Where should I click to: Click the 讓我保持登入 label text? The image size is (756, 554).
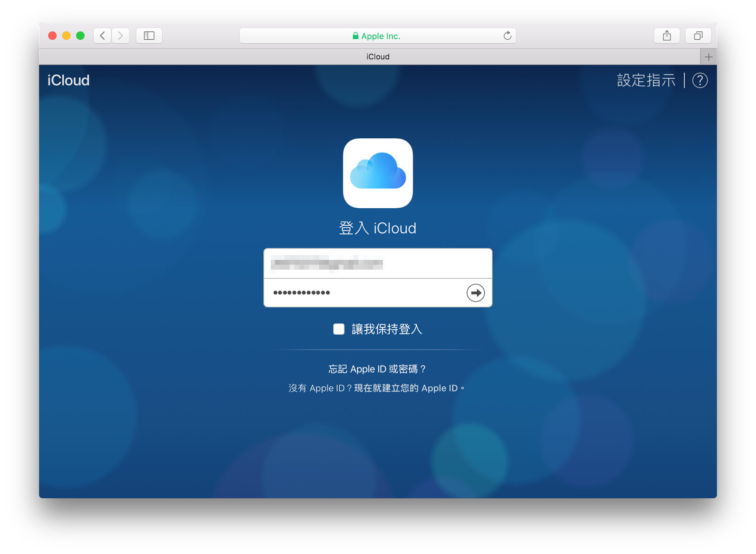coord(387,329)
